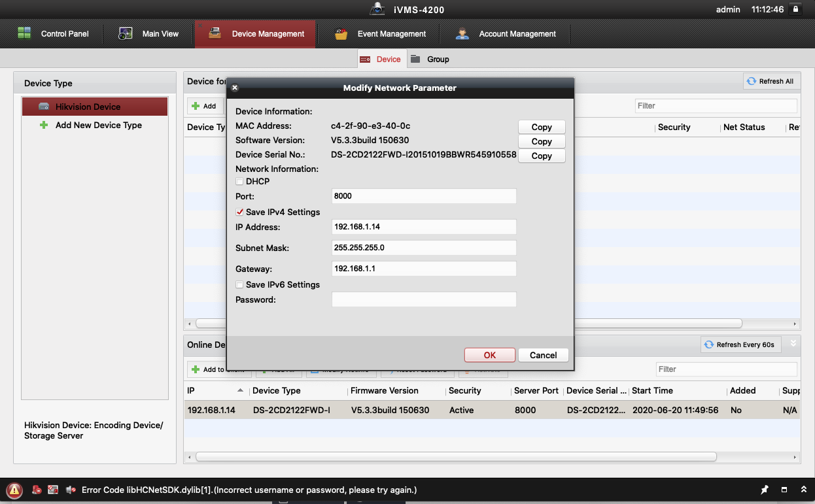Collapse Online Device panel using chevron
This screenshot has width=815, height=504.
pyautogui.click(x=793, y=344)
